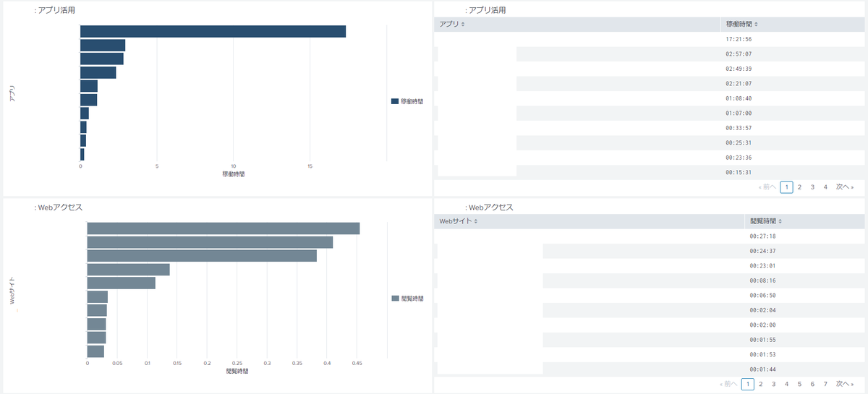Select the 00:15:31 time cell
The image size is (868, 394).
tap(739, 172)
